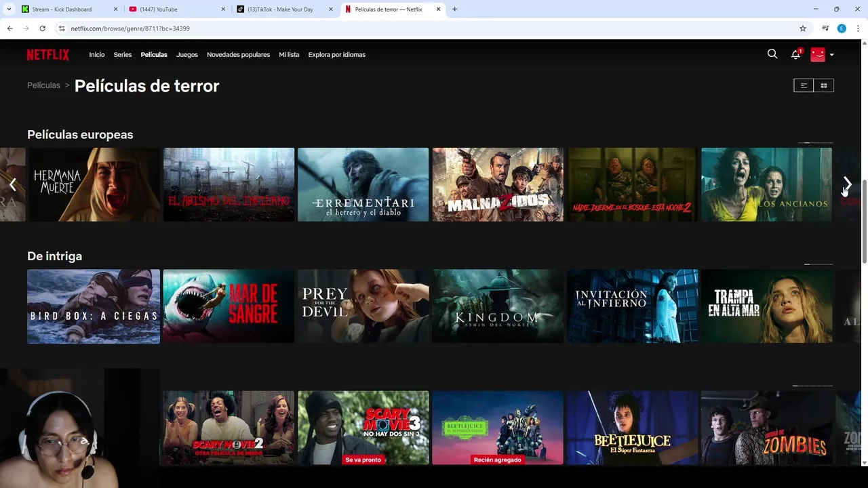Slide Películas europeas row to the left

[12, 184]
